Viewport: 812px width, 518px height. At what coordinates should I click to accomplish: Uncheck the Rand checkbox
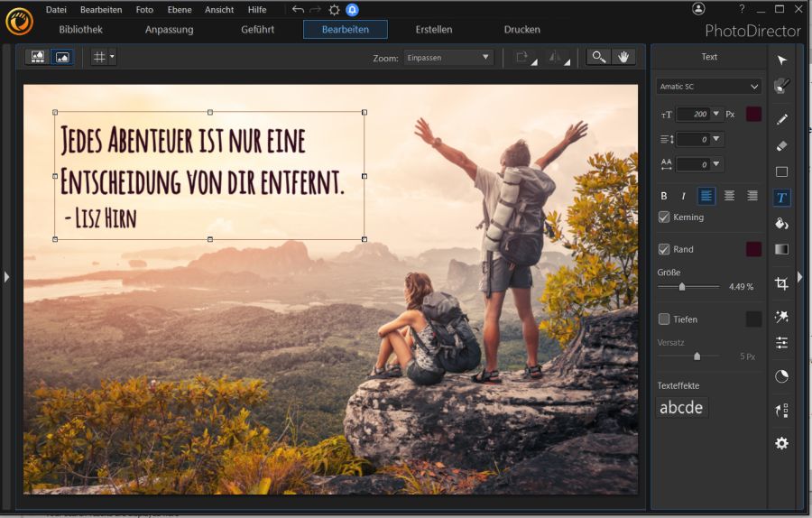[664, 249]
